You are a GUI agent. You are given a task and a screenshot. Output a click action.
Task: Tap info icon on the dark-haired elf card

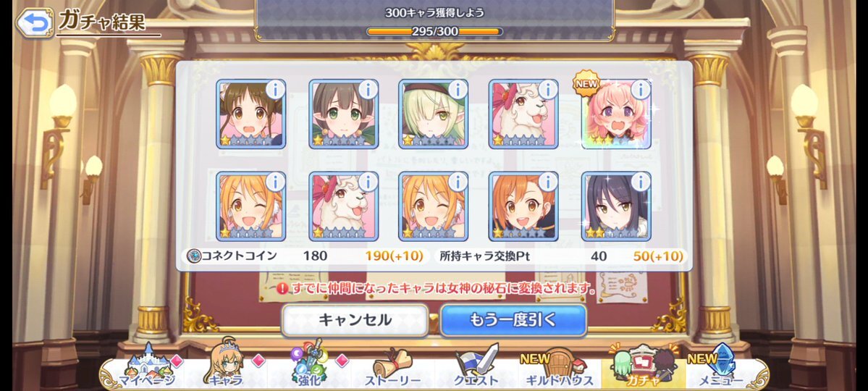tap(368, 89)
